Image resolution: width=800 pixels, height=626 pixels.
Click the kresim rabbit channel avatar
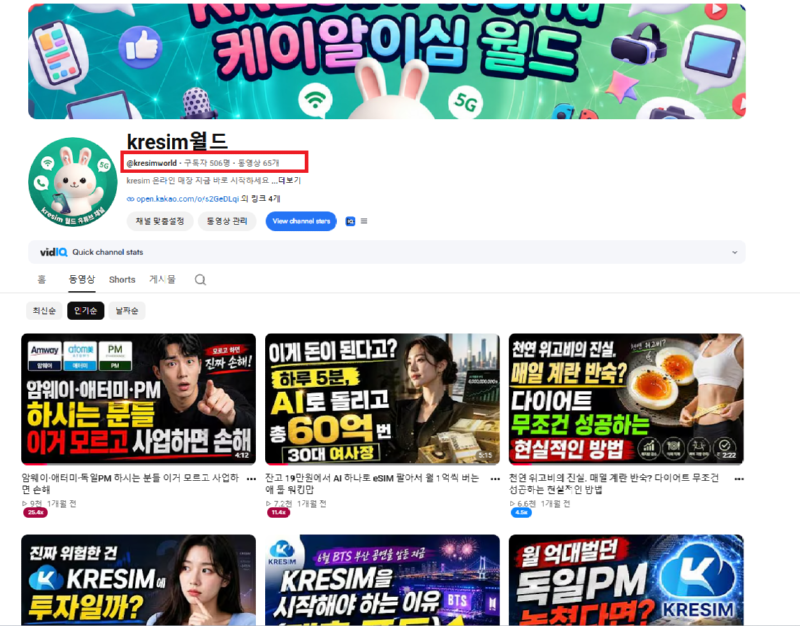point(72,182)
